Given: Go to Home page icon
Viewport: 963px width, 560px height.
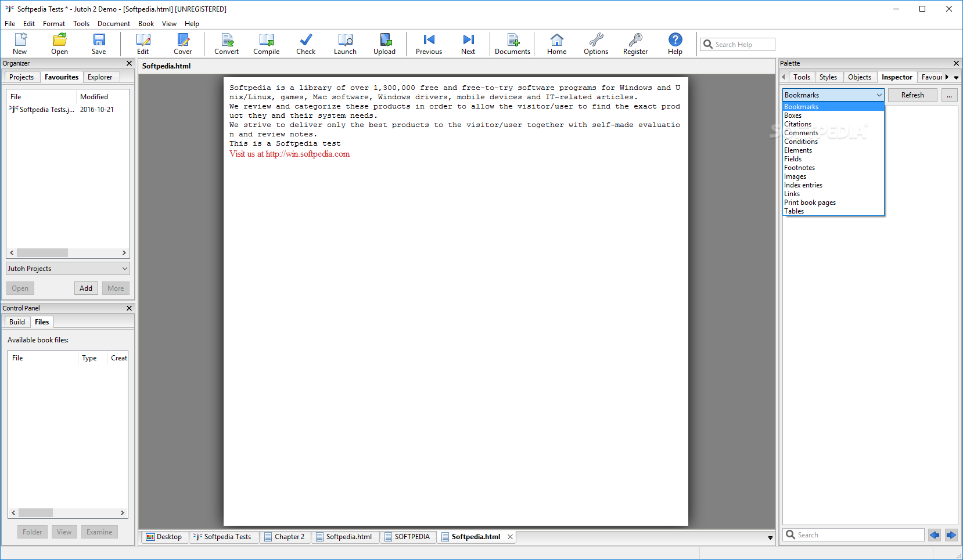Looking at the screenshot, I should (556, 44).
